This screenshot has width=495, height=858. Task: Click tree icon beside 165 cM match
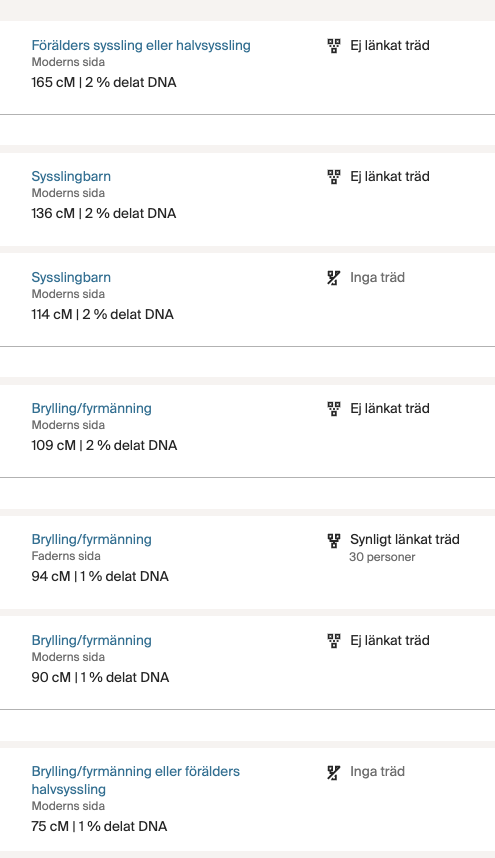tap(334, 45)
